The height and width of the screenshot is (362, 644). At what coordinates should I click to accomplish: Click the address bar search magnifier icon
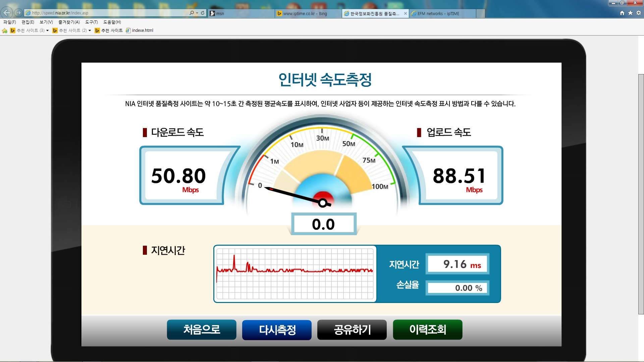pyautogui.click(x=192, y=13)
